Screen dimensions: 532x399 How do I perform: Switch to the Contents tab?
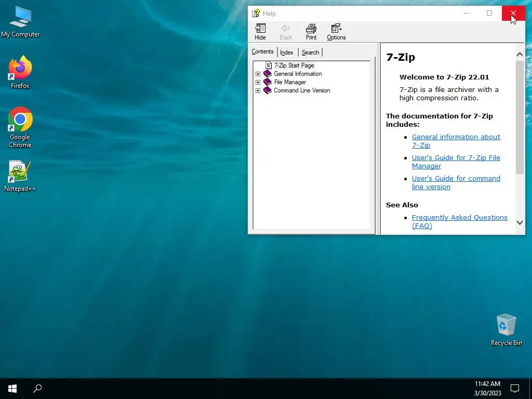(262, 51)
